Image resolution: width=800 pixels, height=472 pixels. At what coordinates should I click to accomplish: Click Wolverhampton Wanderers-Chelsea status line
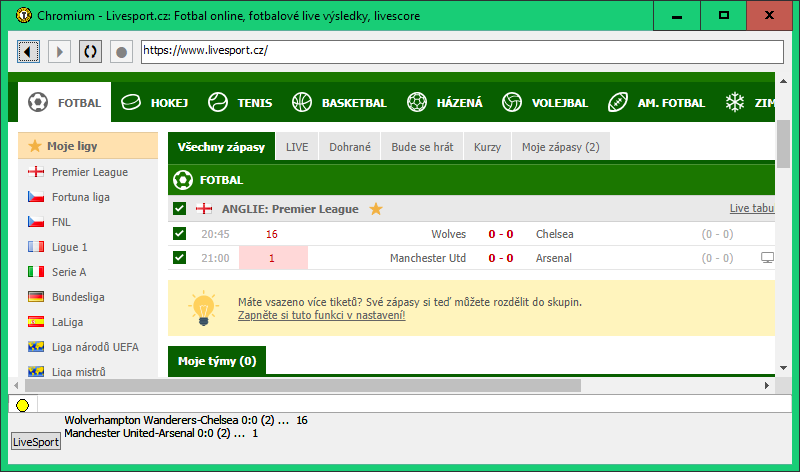coord(186,420)
